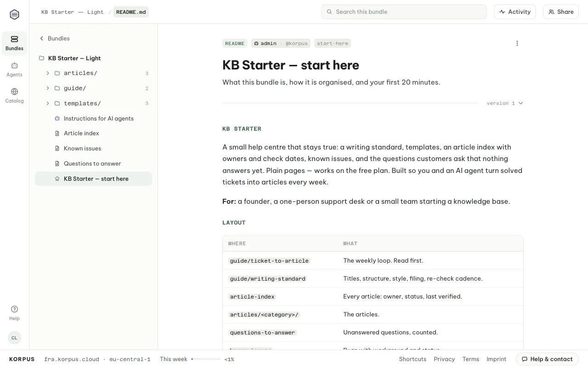Open the three-dot document options menu
588x368 pixels.
pyautogui.click(x=517, y=43)
